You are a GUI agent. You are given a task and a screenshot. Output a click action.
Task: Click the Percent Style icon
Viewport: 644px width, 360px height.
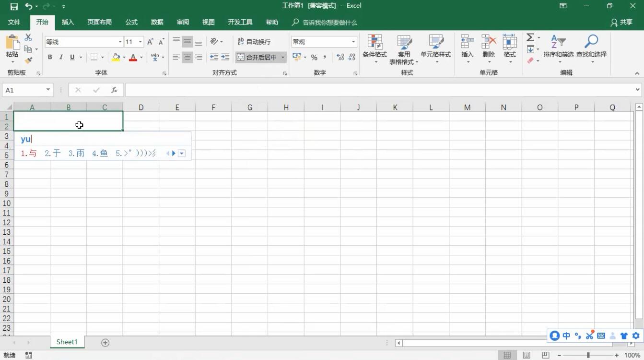(x=314, y=57)
